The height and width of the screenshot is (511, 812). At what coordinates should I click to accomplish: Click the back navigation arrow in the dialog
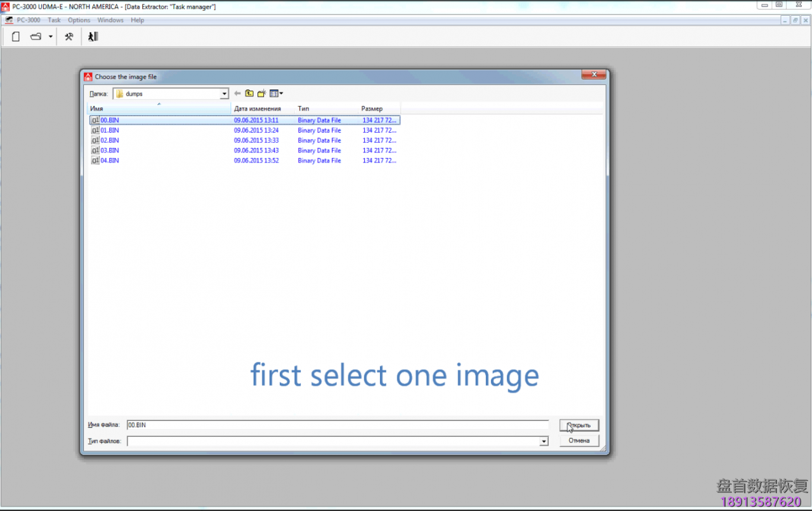[x=237, y=93]
